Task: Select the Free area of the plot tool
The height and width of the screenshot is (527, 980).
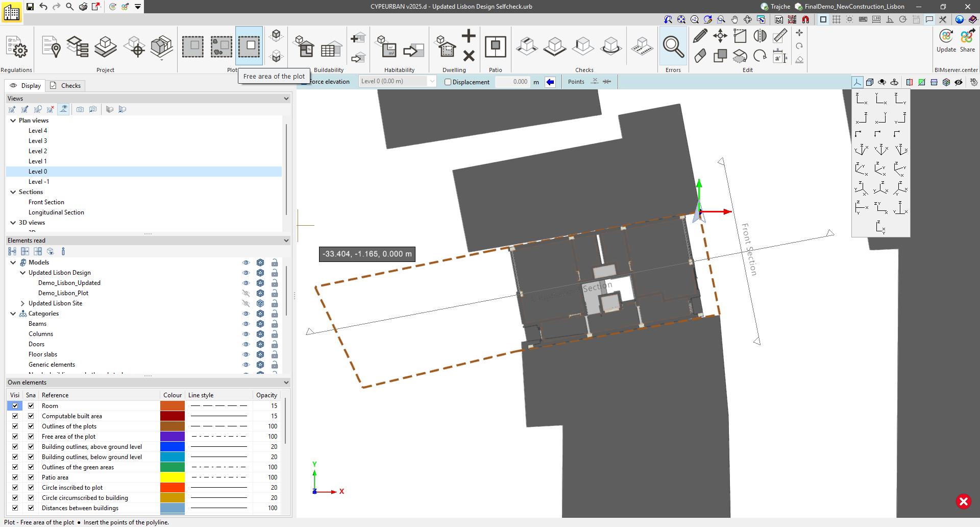Action: click(x=250, y=46)
